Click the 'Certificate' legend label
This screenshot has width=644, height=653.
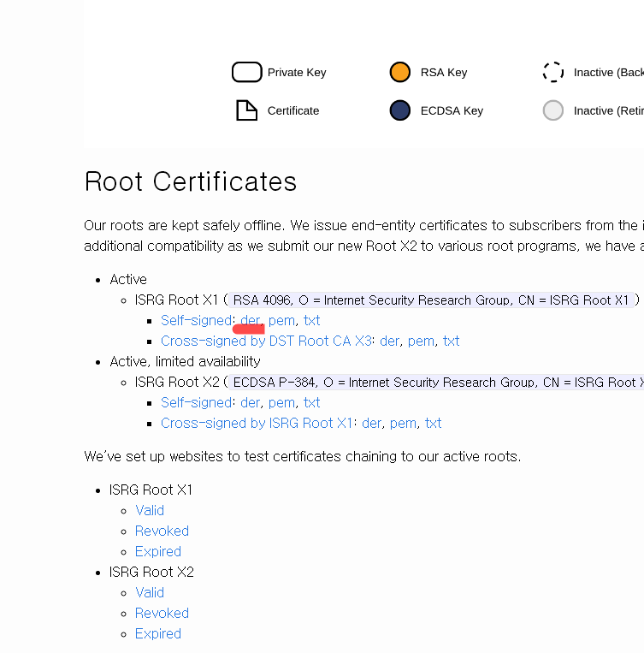point(293,110)
